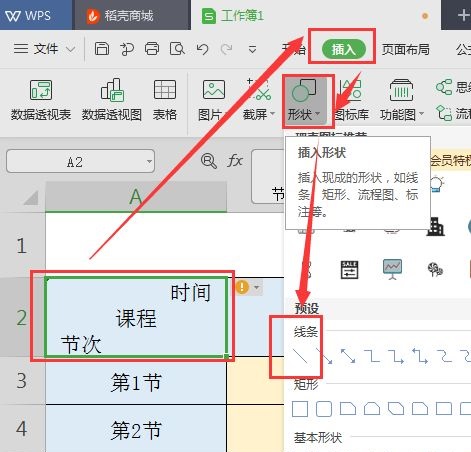Open the 图标库 icon library

click(x=352, y=100)
